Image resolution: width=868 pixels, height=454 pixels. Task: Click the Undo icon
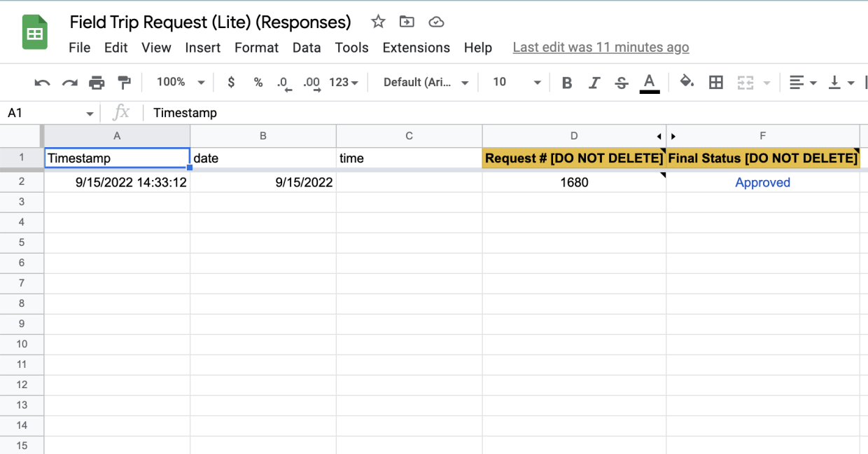click(x=42, y=82)
